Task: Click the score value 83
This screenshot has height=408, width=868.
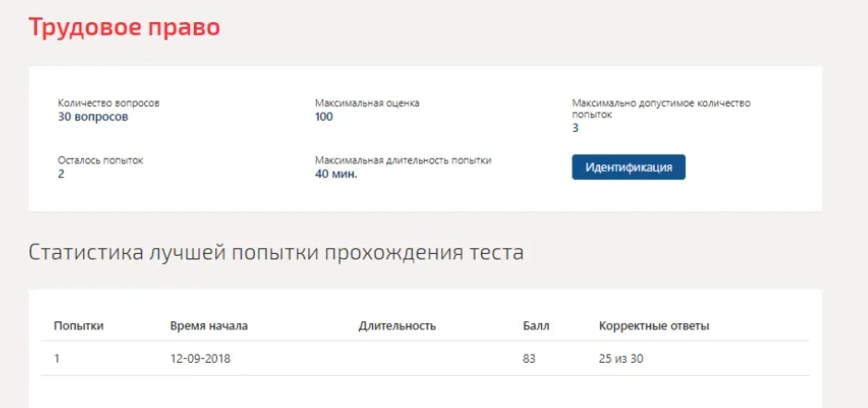Action: (x=529, y=359)
